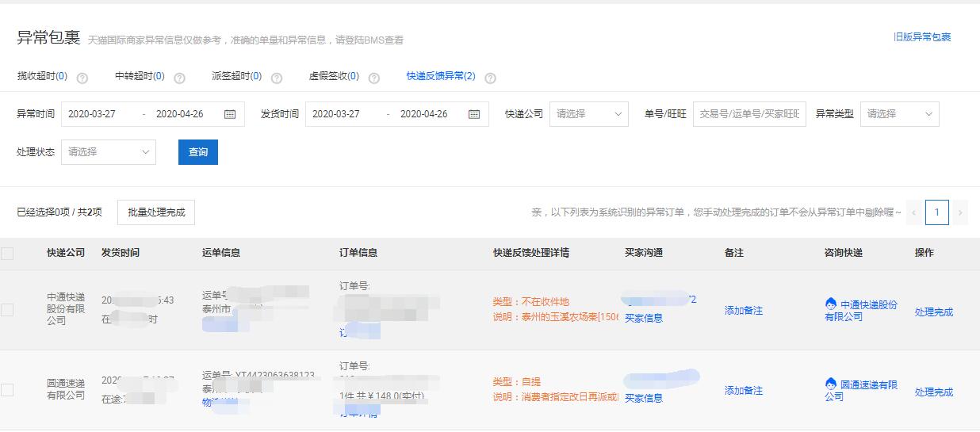This screenshot has height=432, width=980.
Task: Expand the 异常类型 dropdown
Action: coord(900,114)
